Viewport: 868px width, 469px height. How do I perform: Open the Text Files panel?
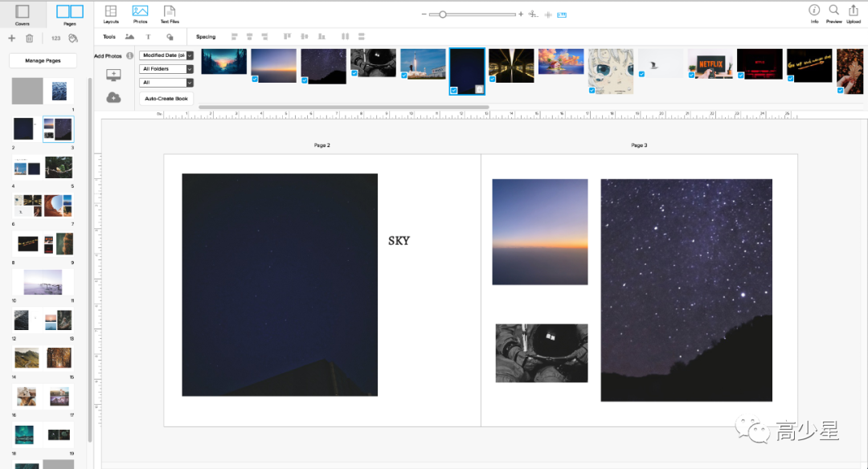(170, 14)
